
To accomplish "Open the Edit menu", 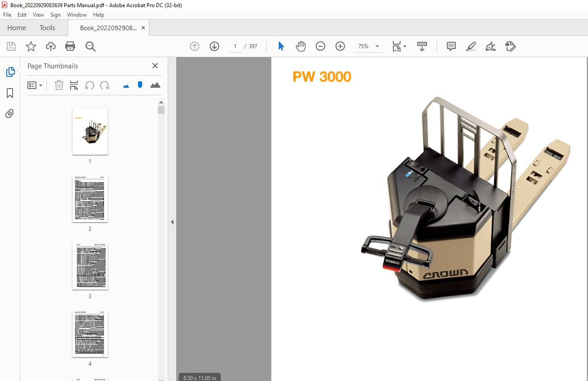I will (x=22, y=15).
